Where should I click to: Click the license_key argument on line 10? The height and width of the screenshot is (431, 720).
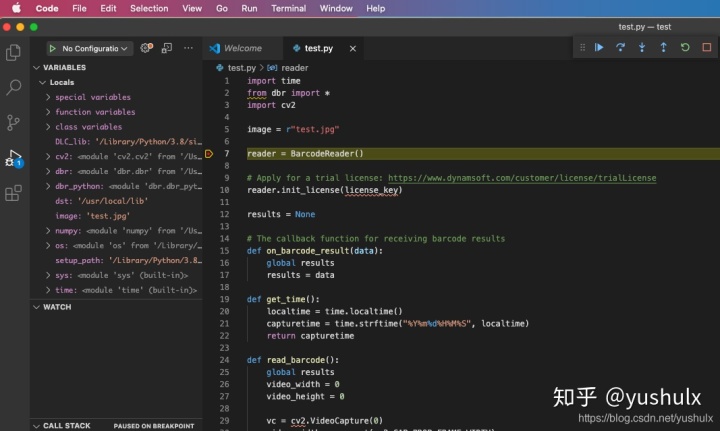click(371, 190)
